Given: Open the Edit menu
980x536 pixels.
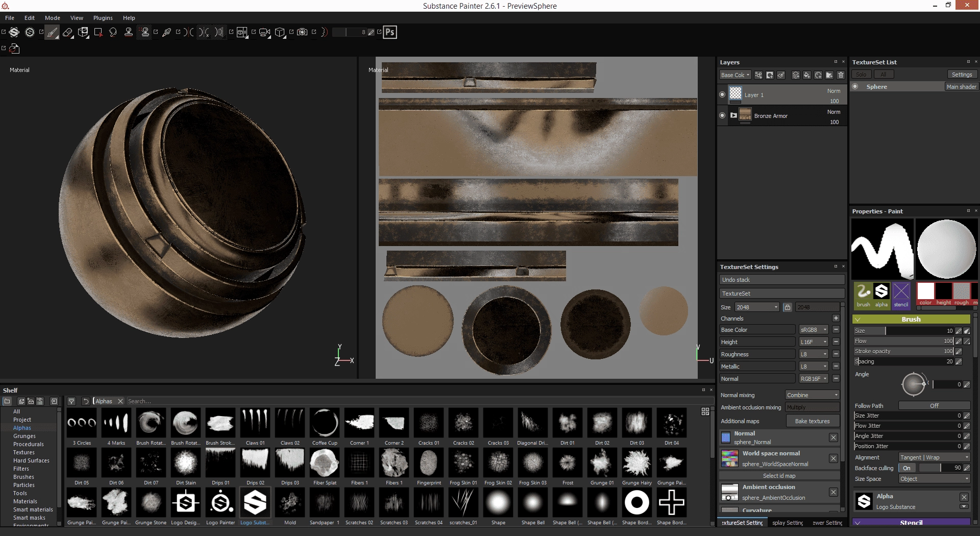Looking at the screenshot, I should (x=30, y=18).
